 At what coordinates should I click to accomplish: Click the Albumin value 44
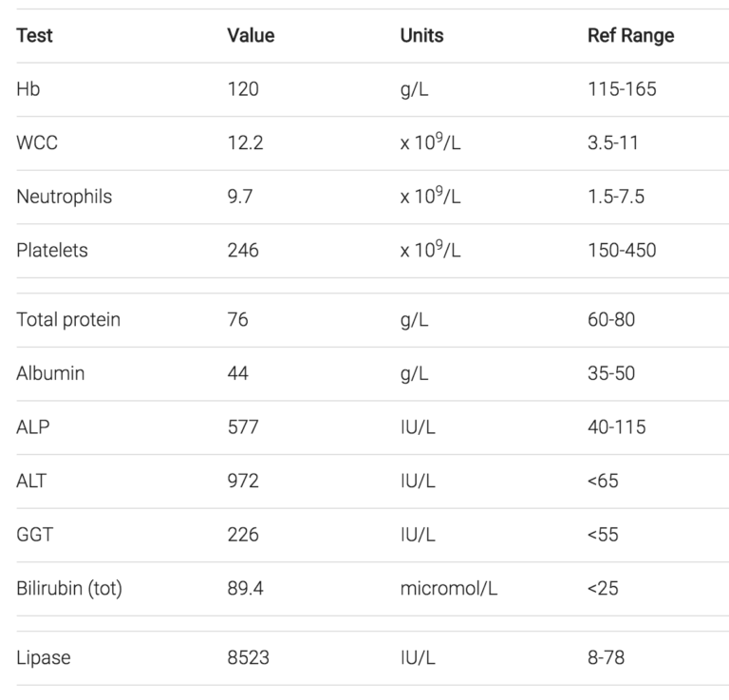[x=237, y=373]
